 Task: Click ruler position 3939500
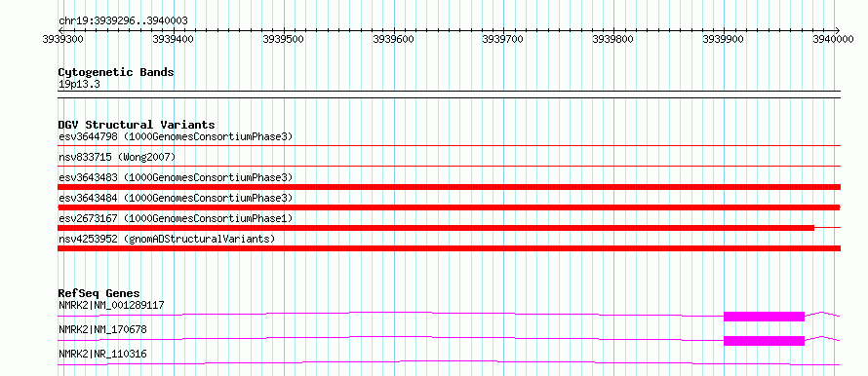coord(284,39)
